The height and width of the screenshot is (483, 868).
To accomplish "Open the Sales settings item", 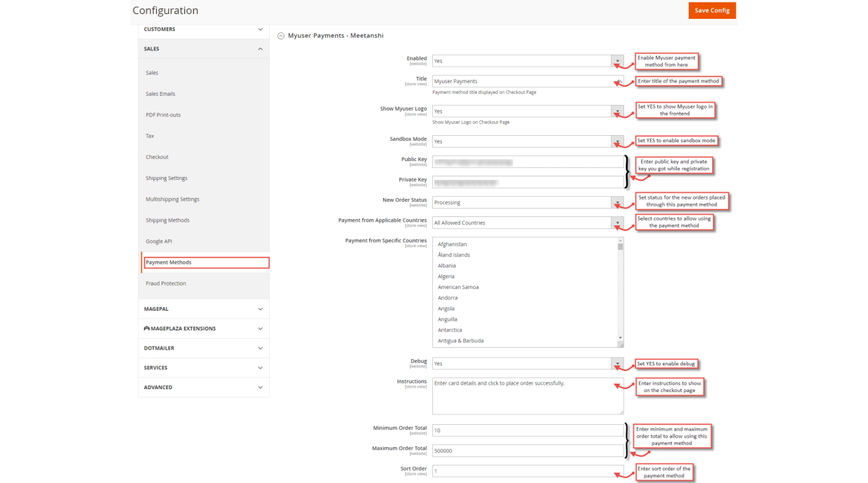I will tap(152, 73).
